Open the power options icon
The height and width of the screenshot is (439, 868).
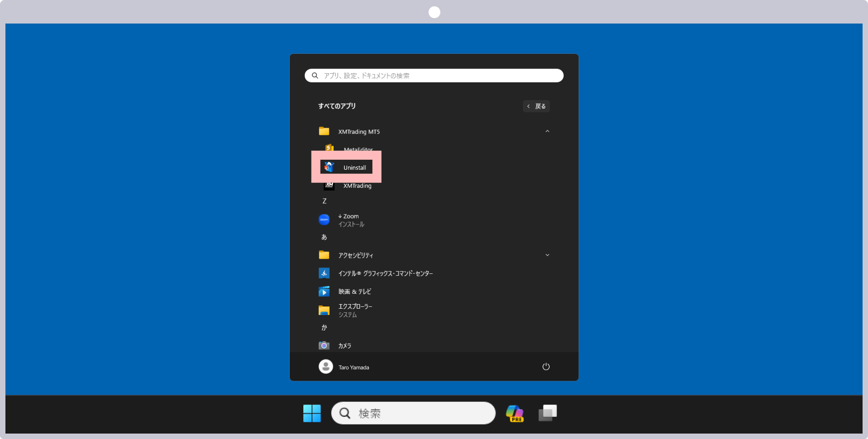(546, 367)
